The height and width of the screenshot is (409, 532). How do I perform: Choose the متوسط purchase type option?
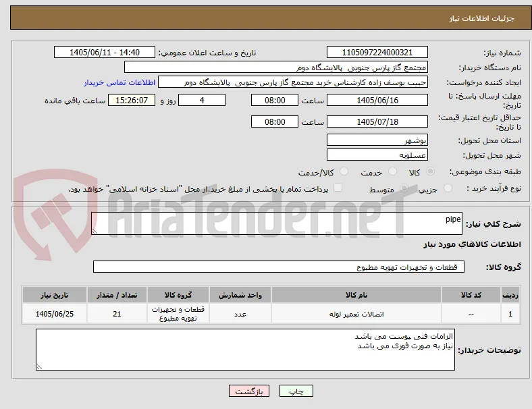(404, 188)
